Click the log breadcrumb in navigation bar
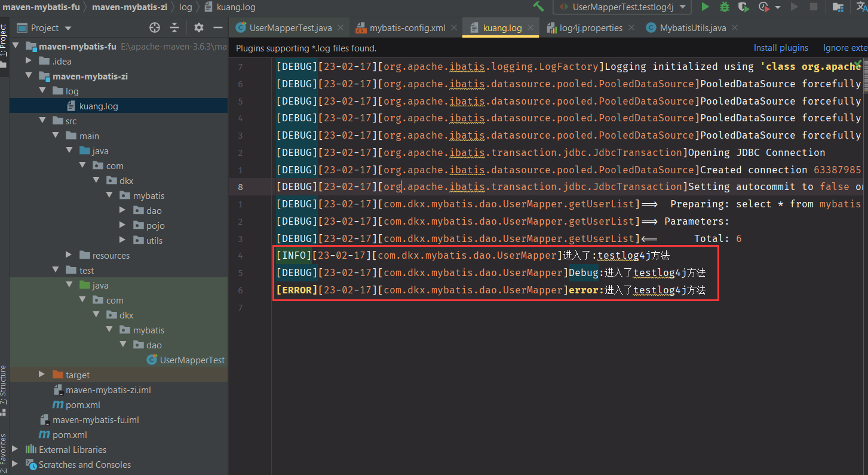The width and height of the screenshot is (868, 475). [186, 7]
